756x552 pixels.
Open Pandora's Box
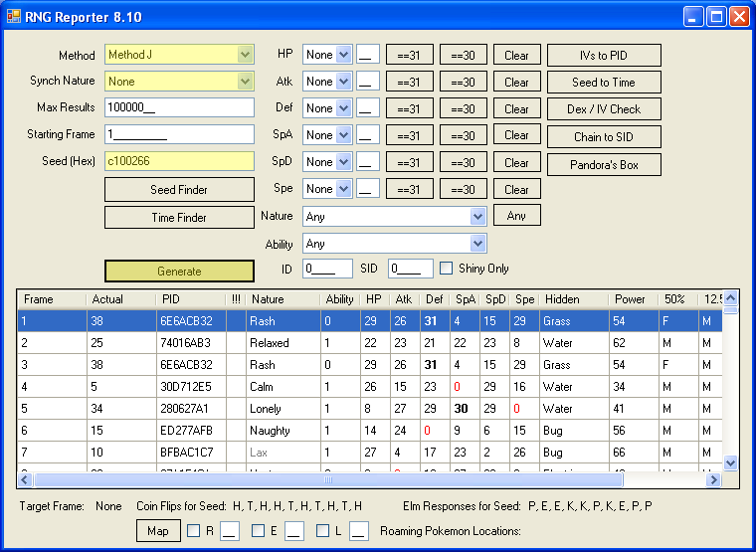click(604, 165)
